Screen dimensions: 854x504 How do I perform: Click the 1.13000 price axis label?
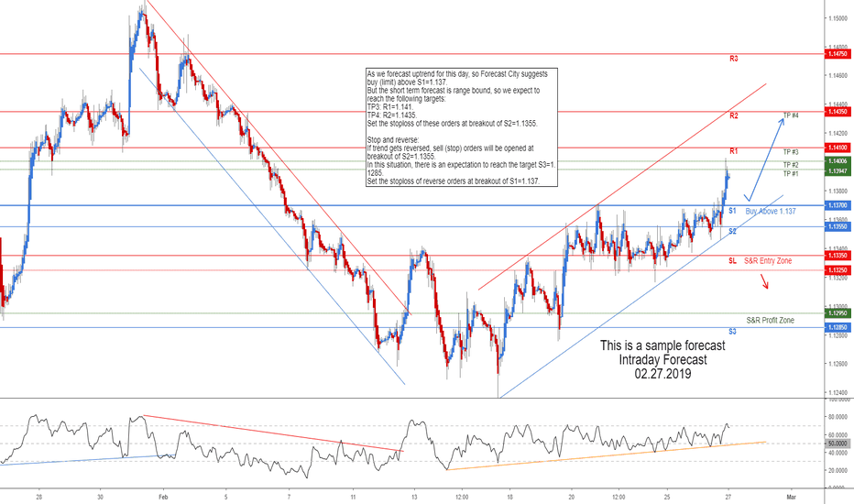point(838,306)
